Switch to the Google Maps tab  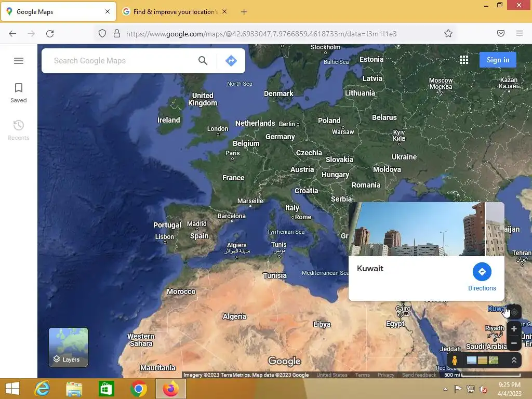point(58,11)
